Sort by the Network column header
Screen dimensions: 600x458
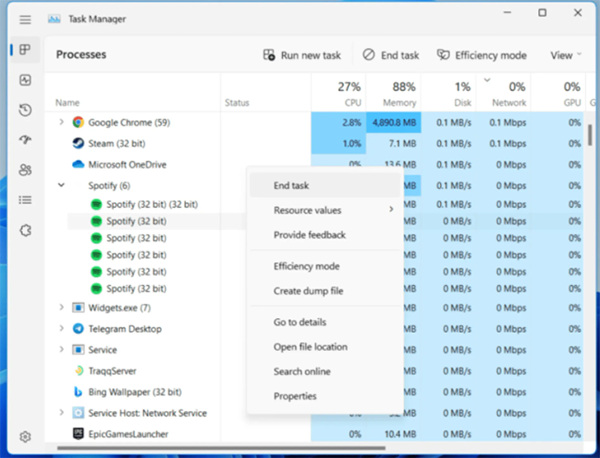pos(503,94)
